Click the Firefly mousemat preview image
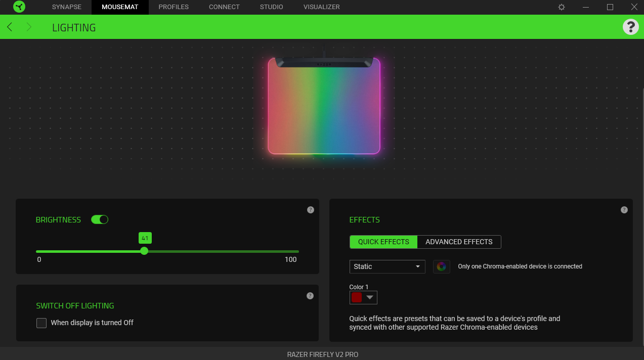 pos(324,105)
